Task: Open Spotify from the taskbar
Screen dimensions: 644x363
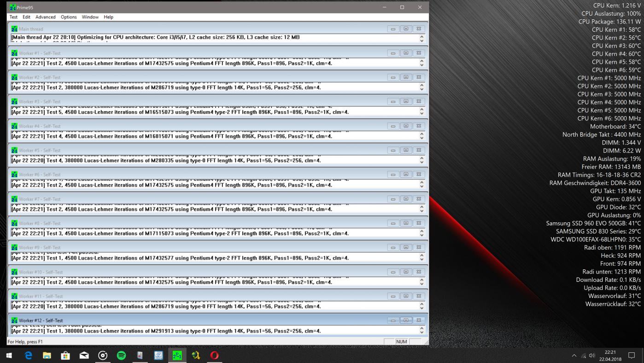Action: [x=122, y=355]
